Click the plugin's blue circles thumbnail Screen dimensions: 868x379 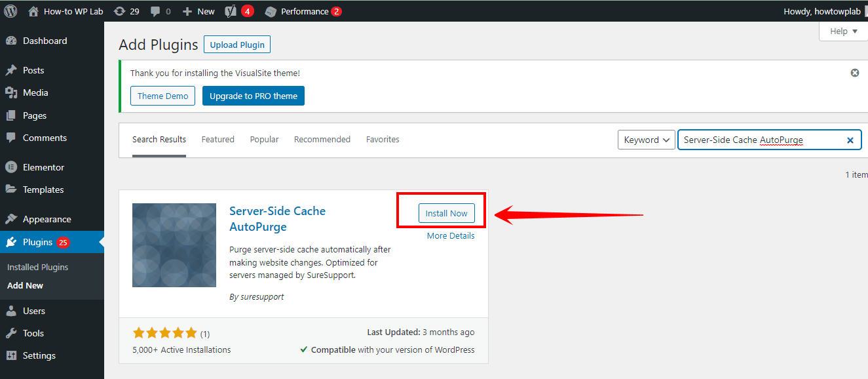(x=174, y=245)
